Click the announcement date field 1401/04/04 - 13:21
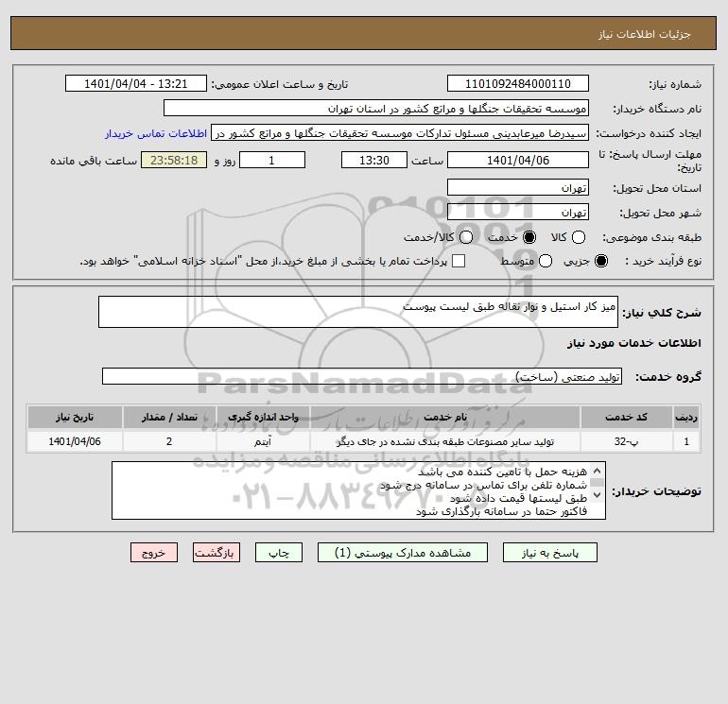The image size is (728, 704). (135, 84)
